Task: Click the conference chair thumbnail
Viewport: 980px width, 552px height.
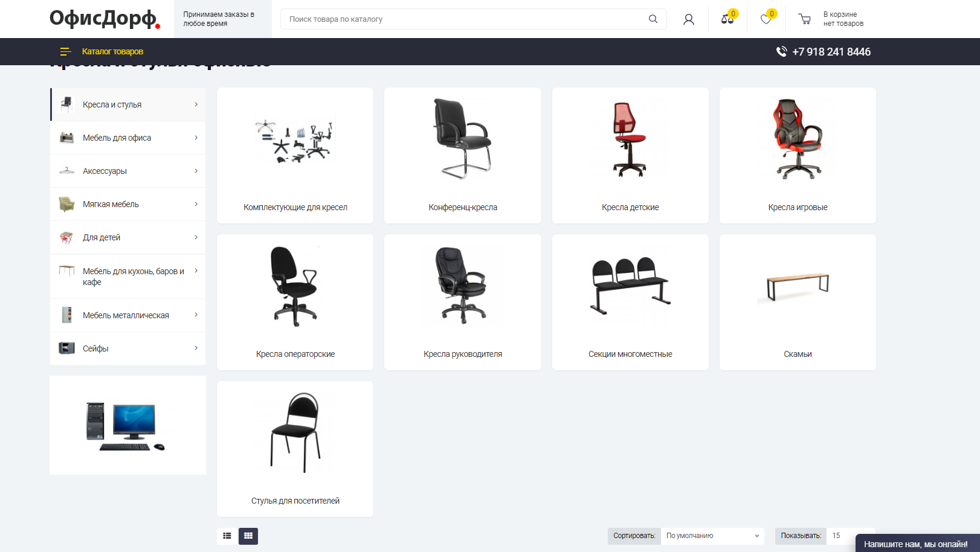Action: pos(463,139)
